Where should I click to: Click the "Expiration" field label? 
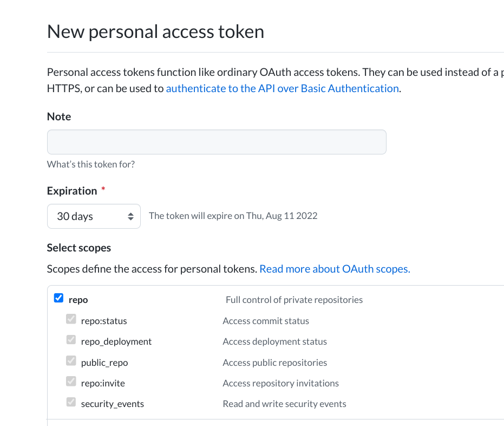(x=72, y=191)
